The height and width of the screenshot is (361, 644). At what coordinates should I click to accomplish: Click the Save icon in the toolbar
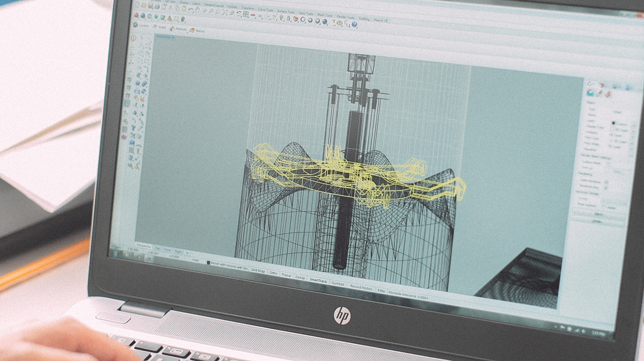(150, 6)
